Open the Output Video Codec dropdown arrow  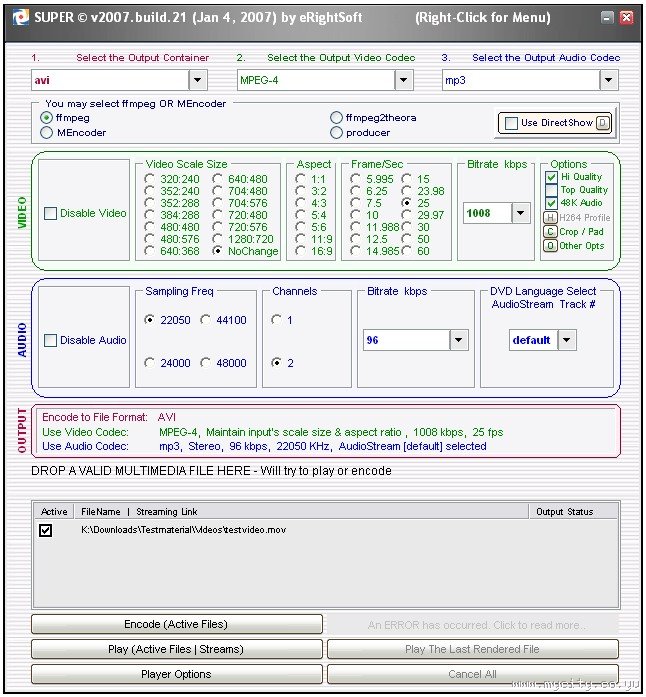click(x=403, y=80)
